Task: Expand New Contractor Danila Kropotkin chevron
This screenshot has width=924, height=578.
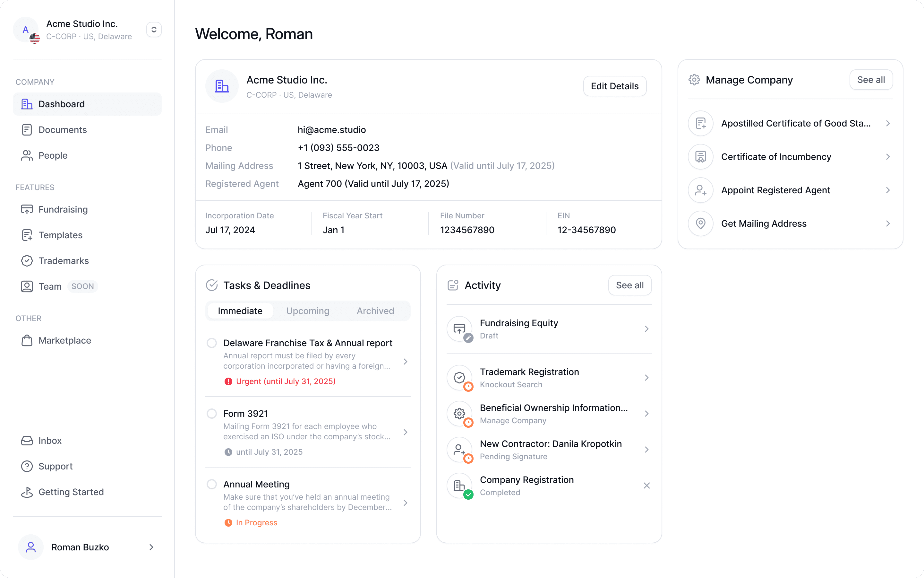Action: 646,450
